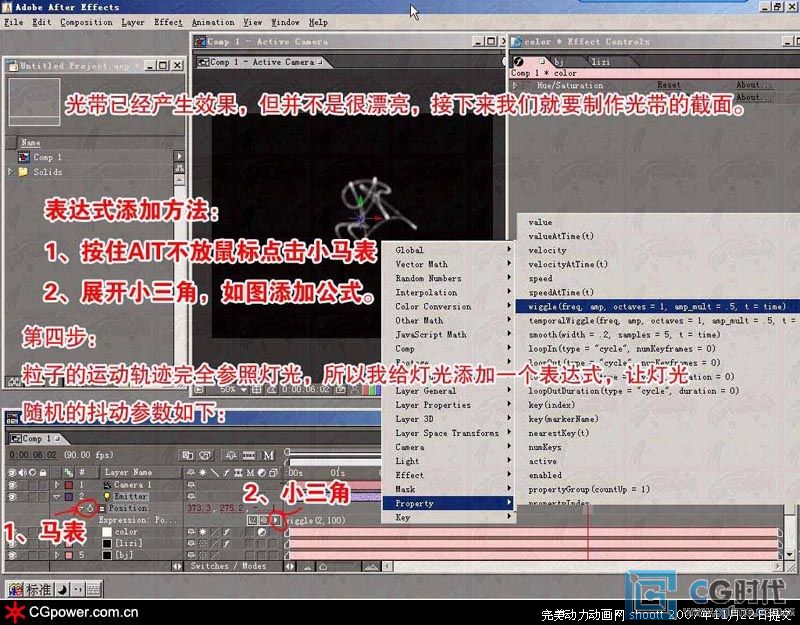800x625 pixels.
Task: Click the second icon button beside the timeline timecode
Action: [205, 455]
